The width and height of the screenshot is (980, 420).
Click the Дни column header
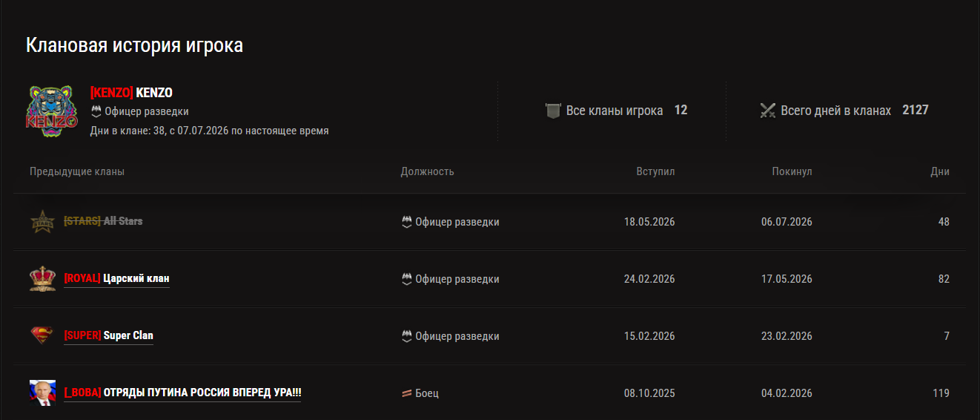(940, 171)
